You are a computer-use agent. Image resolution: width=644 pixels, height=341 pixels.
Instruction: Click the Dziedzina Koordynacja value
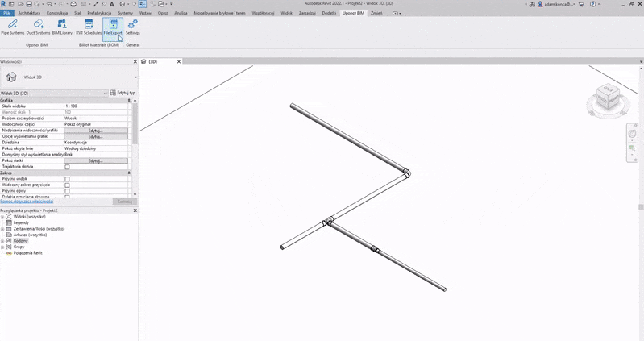[96, 143]
